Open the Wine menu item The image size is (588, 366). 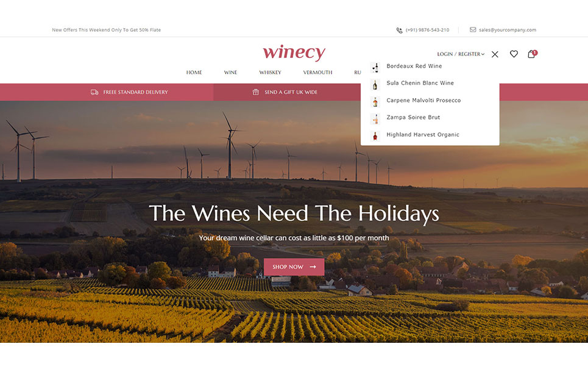(230, 73)
